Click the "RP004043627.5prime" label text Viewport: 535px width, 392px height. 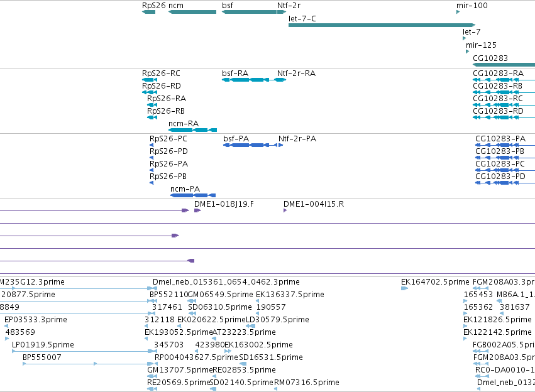[x=196, y=357]
